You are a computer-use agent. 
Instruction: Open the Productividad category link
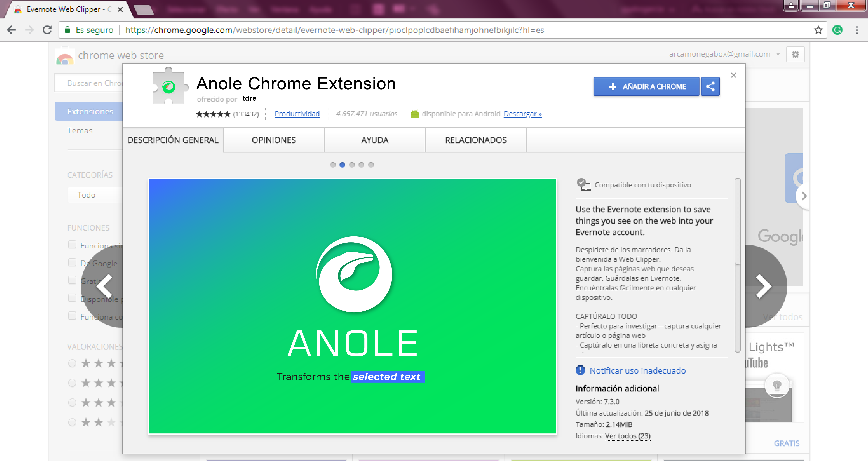click(x=297, y=114)
